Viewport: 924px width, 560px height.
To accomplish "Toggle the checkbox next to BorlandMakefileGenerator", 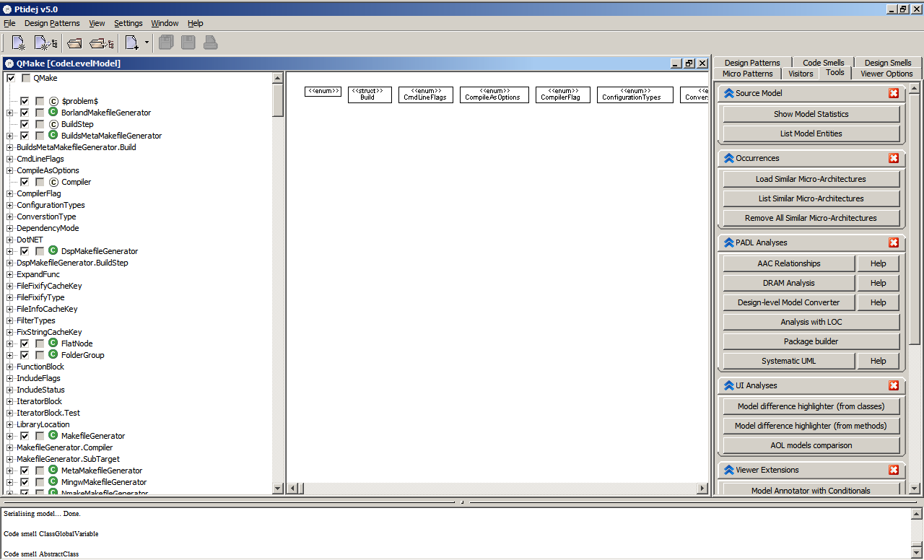I will 25,112.
